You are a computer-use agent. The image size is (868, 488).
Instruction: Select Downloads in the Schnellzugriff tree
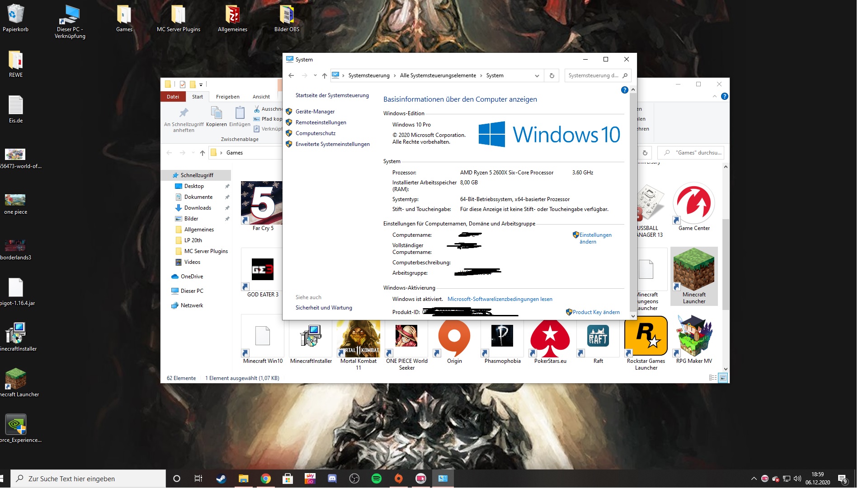tap(198, 208)
